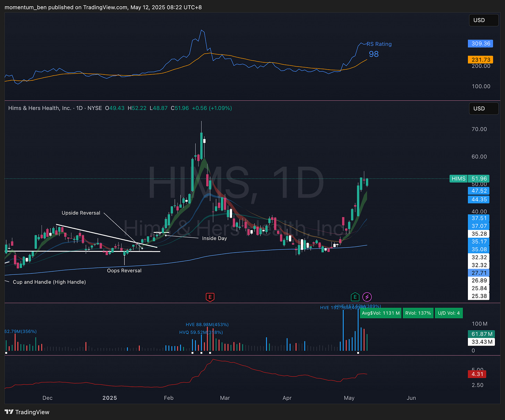505x420 pixels.
Task: Click the RVol: 137% badge
Action: (x=418, y=313)
